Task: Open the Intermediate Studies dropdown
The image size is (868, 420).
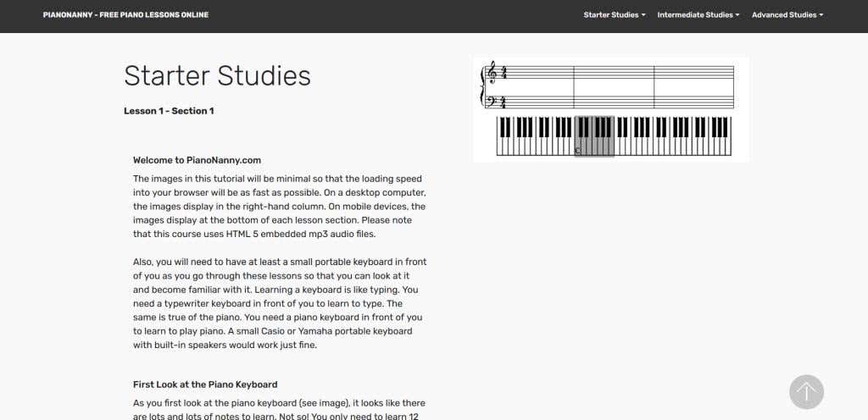Action: pyautogui.click(x=698, y=15)
